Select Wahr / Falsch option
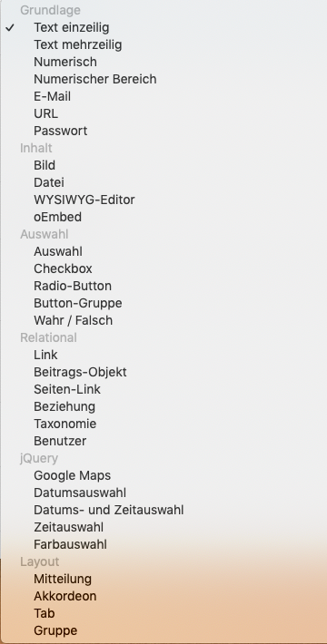 click(163, 321)
